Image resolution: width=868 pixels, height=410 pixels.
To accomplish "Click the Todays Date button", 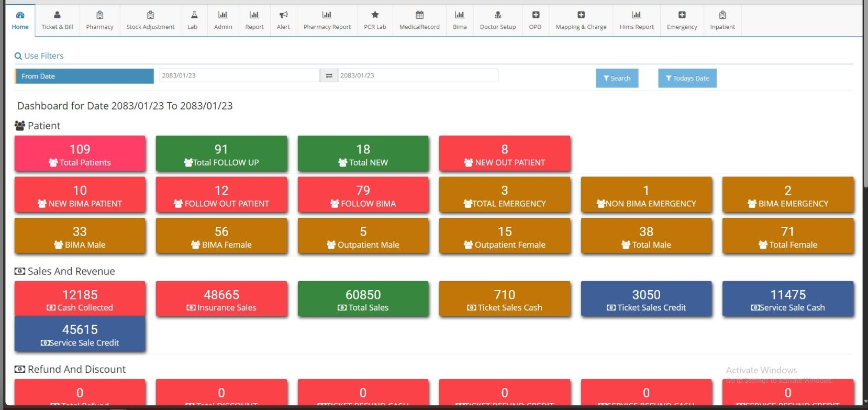I will (687, 79).
